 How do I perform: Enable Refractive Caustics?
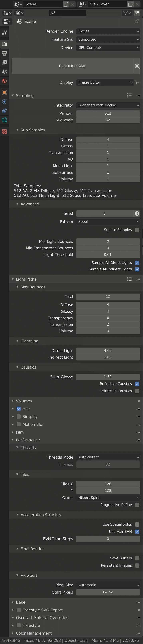(x=137, y=391)
